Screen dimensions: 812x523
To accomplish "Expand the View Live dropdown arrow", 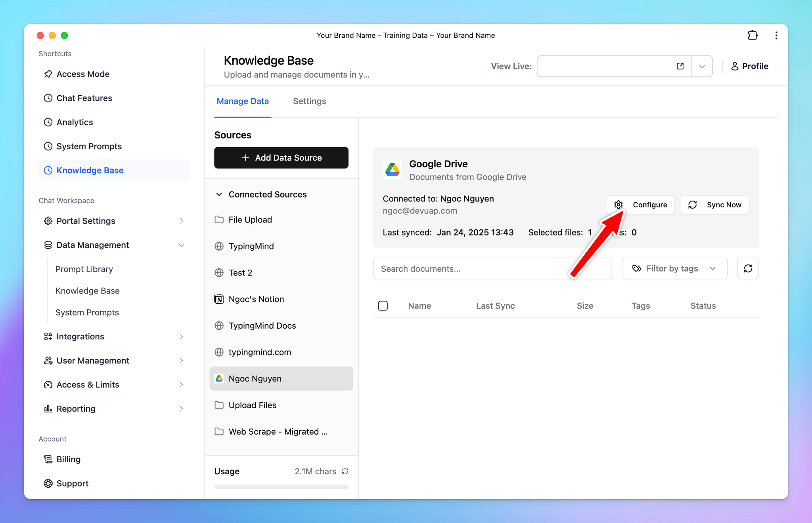I will [x=702, y=66].
